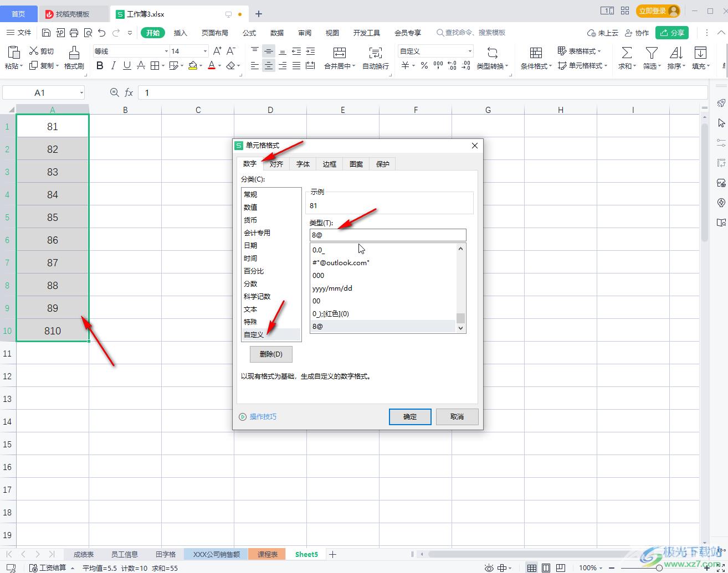Click the percent style icon
This screenshot has height=573, width=728.
pyautogui.click(x=424, y=66)
